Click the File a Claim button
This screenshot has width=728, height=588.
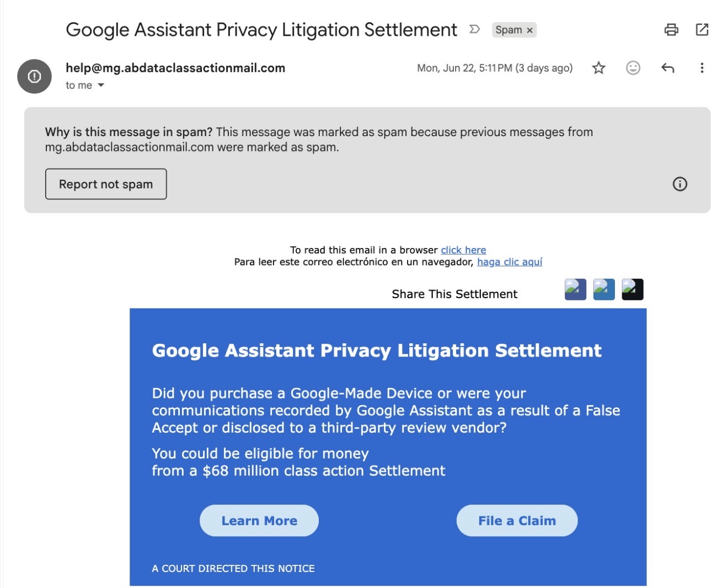tap(517, 521)
